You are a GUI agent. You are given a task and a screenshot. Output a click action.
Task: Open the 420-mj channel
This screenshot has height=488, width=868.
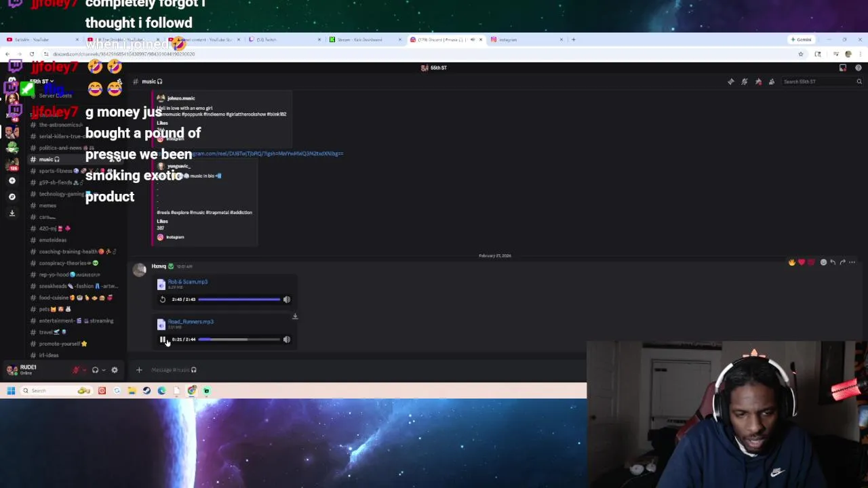click(76, 228)
